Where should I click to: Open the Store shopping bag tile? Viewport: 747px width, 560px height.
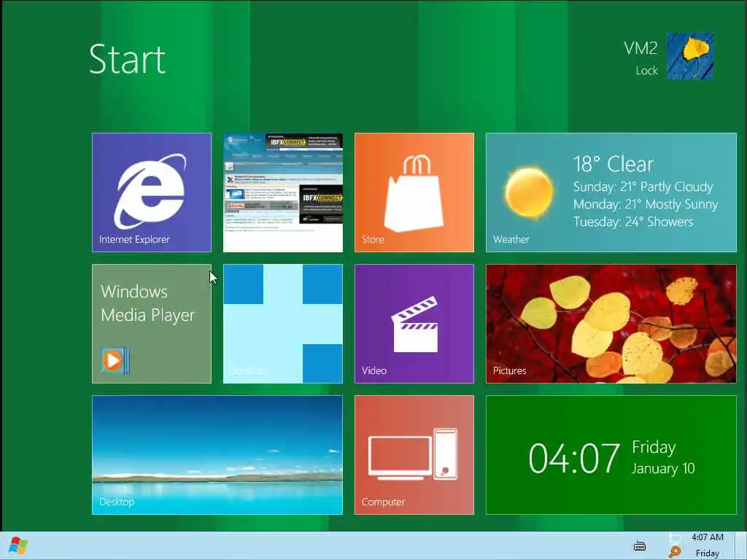tap(414, 192)
